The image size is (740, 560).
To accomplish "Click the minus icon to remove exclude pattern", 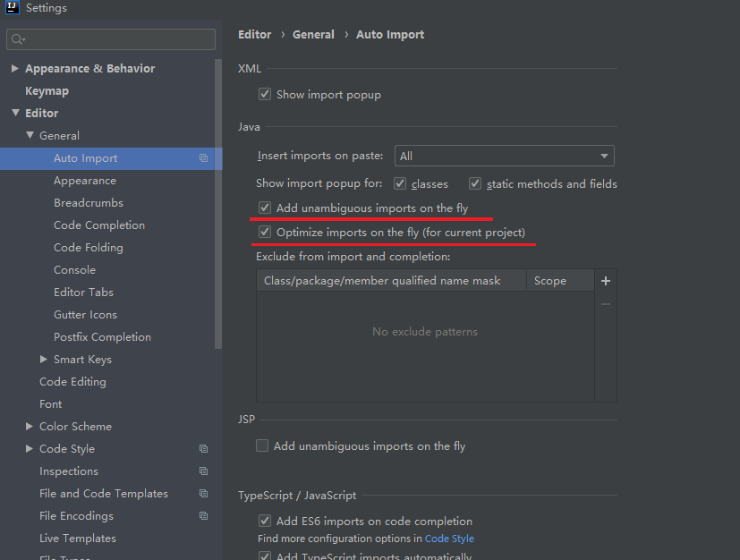I will coord(606,304).
